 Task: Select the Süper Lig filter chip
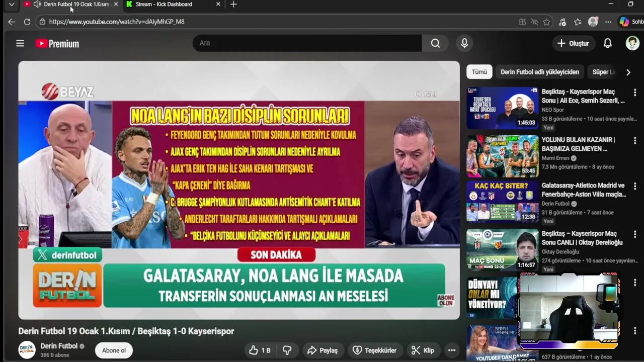click(x=603, y=72)
